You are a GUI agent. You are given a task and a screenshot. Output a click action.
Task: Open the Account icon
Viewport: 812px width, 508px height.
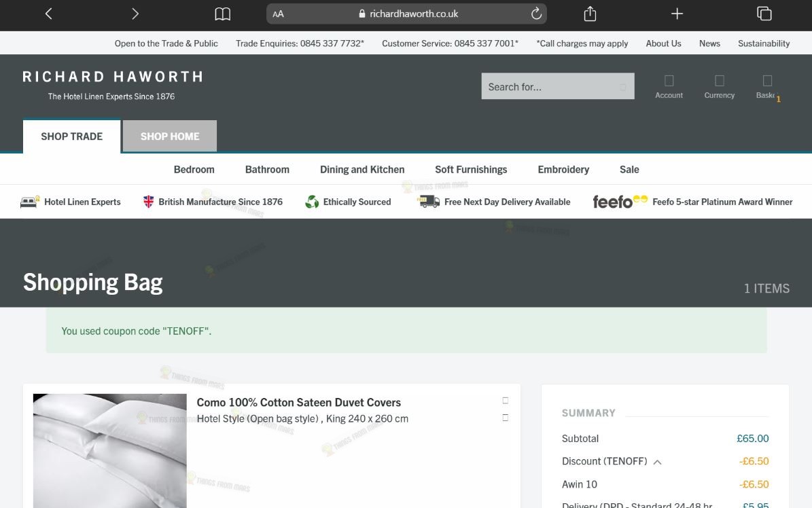669,86
